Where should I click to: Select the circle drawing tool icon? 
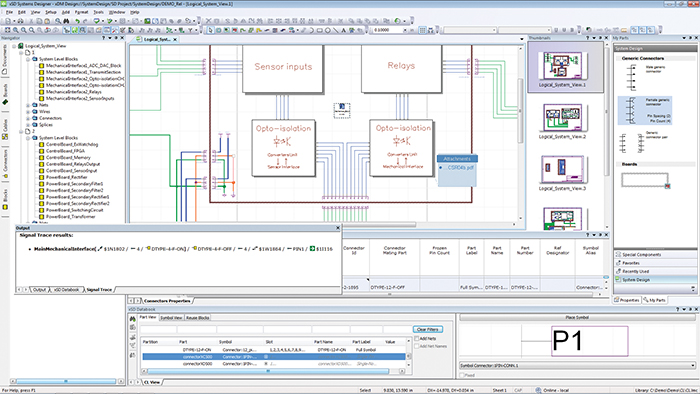pyautogui.click(x=328, y=30)
